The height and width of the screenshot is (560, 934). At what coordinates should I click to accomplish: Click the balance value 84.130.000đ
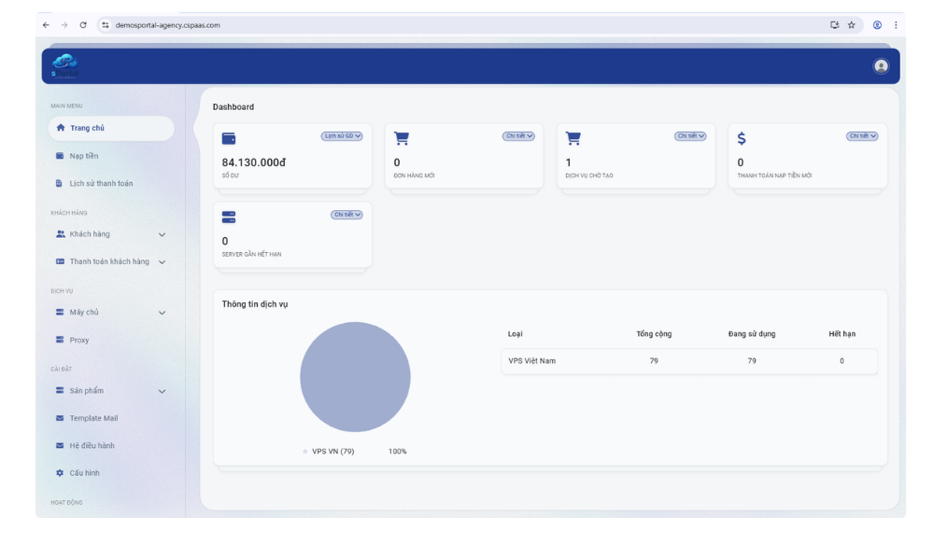point(254,162)
